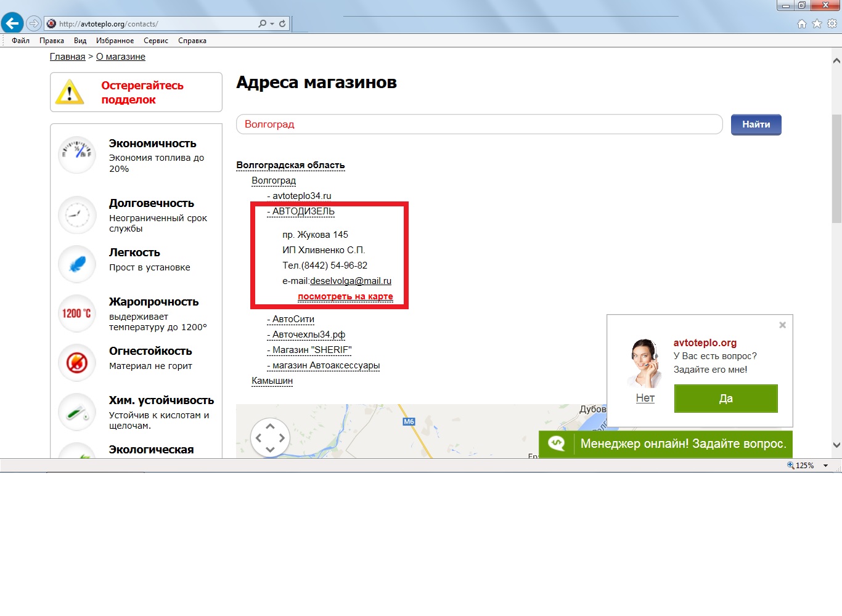This screenshot has height=616, width=842.
Task: Click the Экономичность gauge icon
Action: pos(77,155)
